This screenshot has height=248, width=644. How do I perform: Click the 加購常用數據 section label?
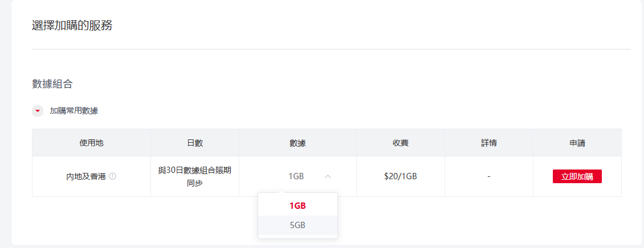(74, 111)
